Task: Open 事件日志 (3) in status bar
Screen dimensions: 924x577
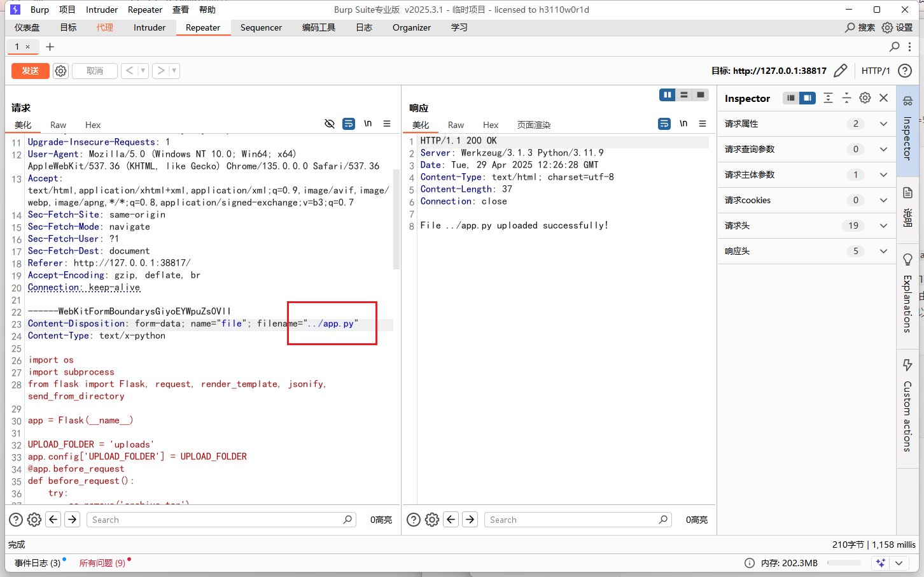Action: pos(38,563)
